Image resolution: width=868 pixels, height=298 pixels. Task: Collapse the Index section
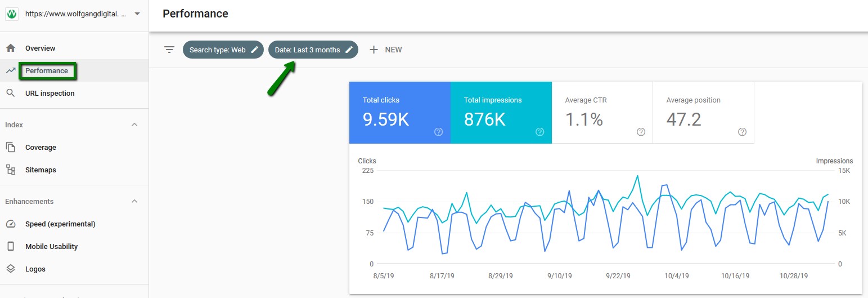pyautogui.click(x=134, y=125)
